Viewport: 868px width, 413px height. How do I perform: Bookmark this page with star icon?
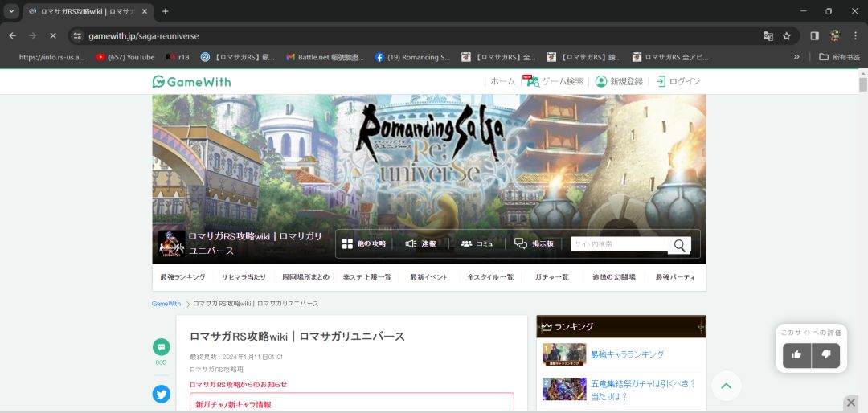786,35
